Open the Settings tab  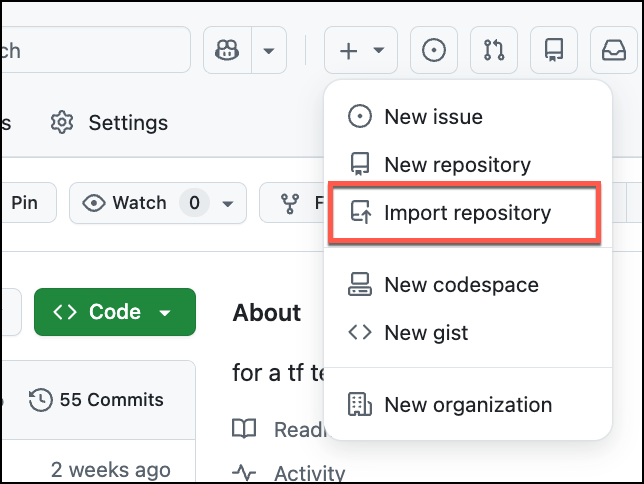click(109, 122)
